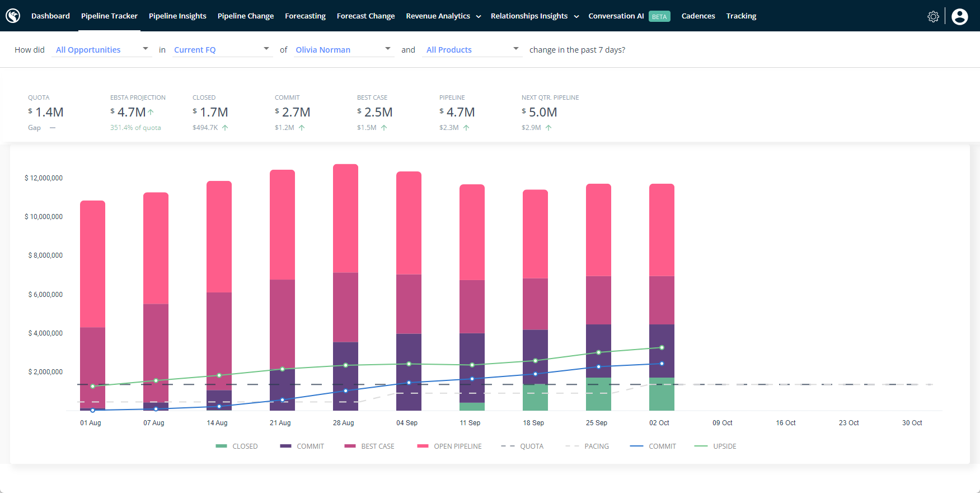Click the 02 Oct bar's green closed segment
This screenshot has height=493, width=980.
pos(662,394)
